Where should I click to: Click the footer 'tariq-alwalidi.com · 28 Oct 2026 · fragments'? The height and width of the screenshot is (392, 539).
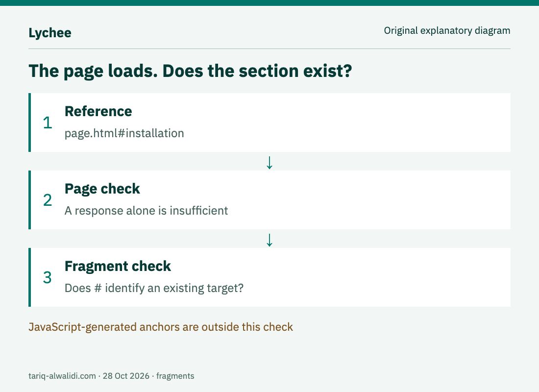[x=111, y=376]
